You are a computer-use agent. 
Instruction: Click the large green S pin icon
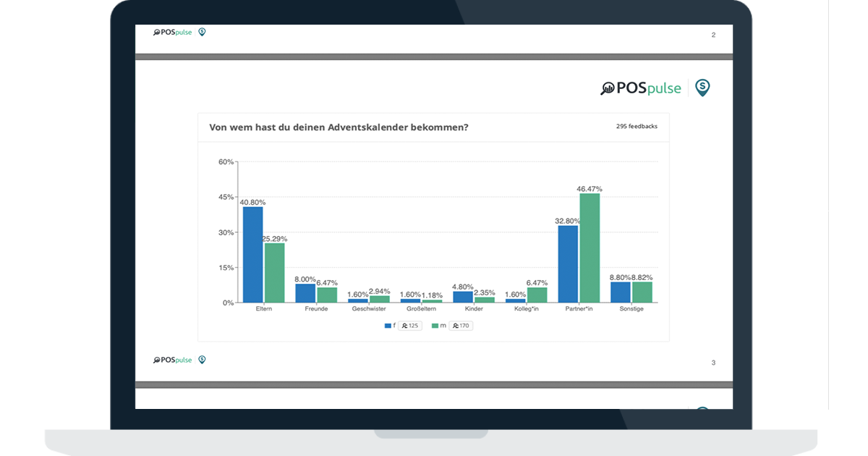pyautogui.click(x=702, y=88)
